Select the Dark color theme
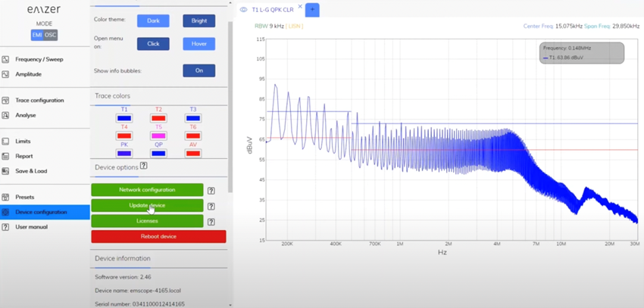Screen dimensions: 644x308 click(153, 21)
